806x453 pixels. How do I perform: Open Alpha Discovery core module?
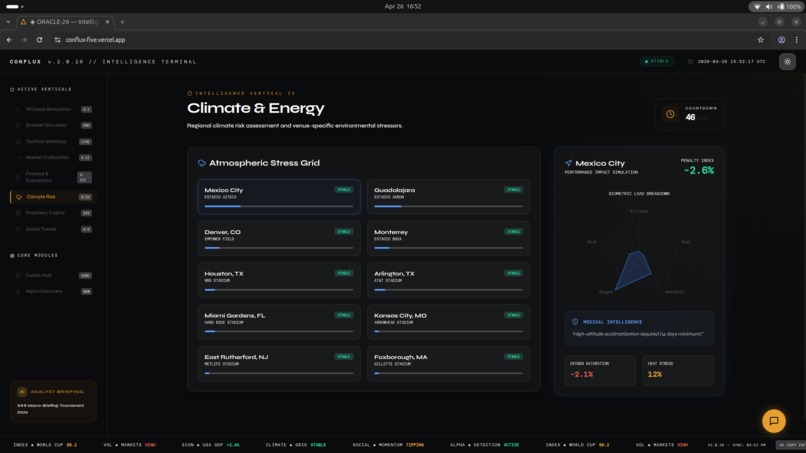tap(53, 292)
